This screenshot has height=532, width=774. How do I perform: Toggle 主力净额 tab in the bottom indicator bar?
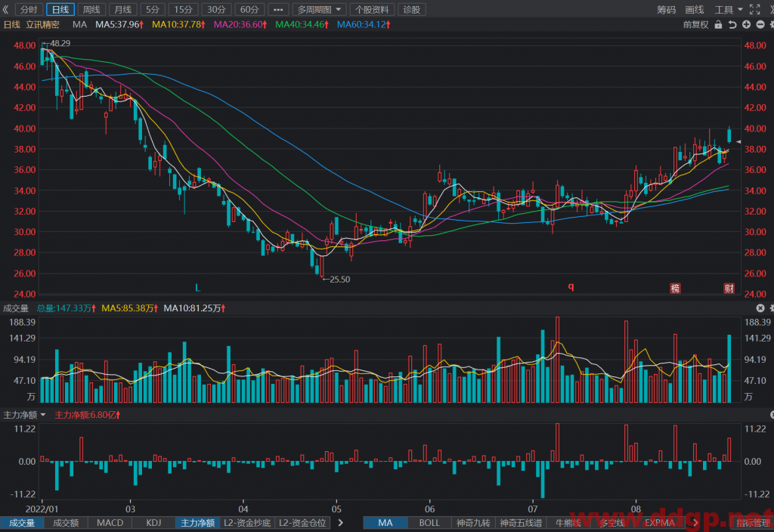coord(197,523)
